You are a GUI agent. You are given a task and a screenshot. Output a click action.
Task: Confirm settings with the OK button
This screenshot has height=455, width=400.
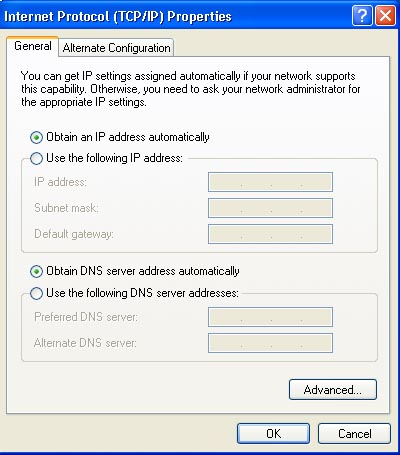(x=273, y=433)
